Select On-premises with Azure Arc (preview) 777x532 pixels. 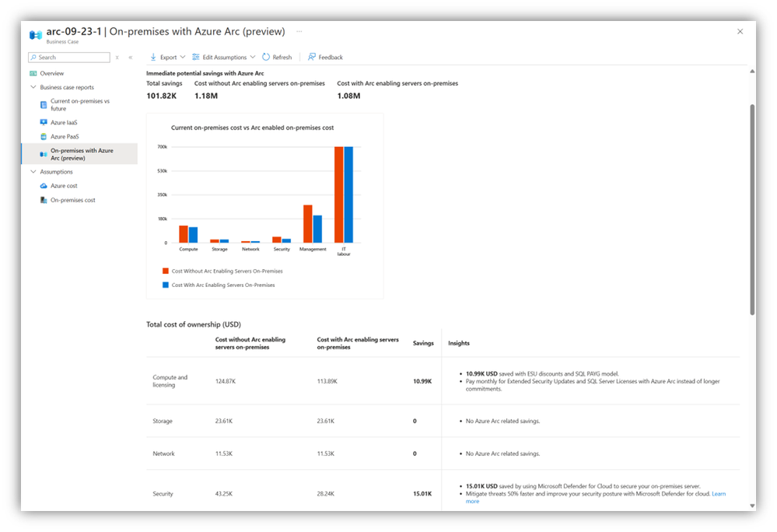(79, 154)
